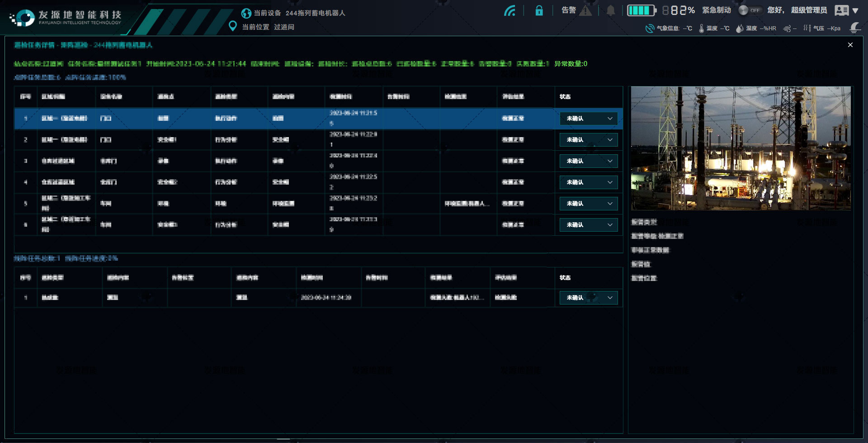Click the 异常数量:0 summary text
868x443 pixels.
click(571, 64)
